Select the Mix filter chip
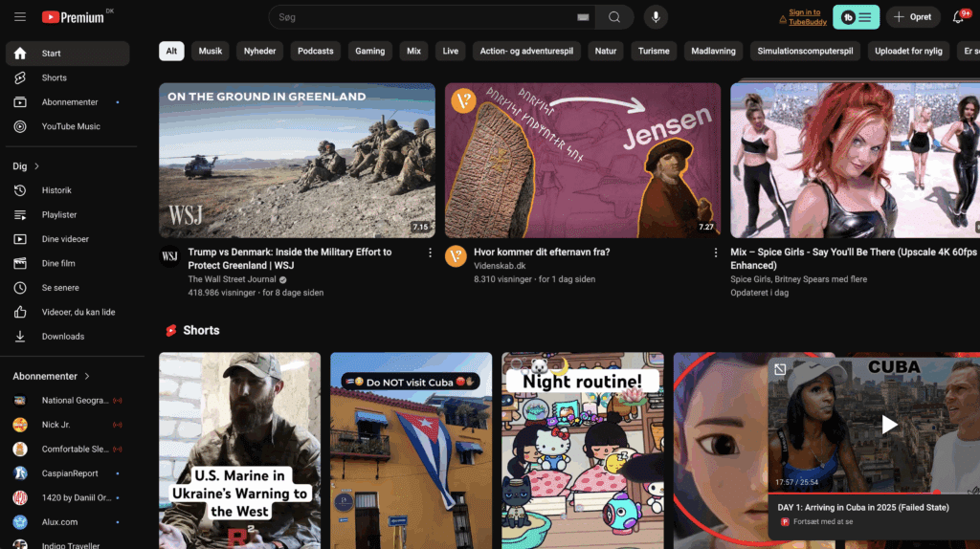The width and height of the screenshot is (980, 549). (413, 52)
